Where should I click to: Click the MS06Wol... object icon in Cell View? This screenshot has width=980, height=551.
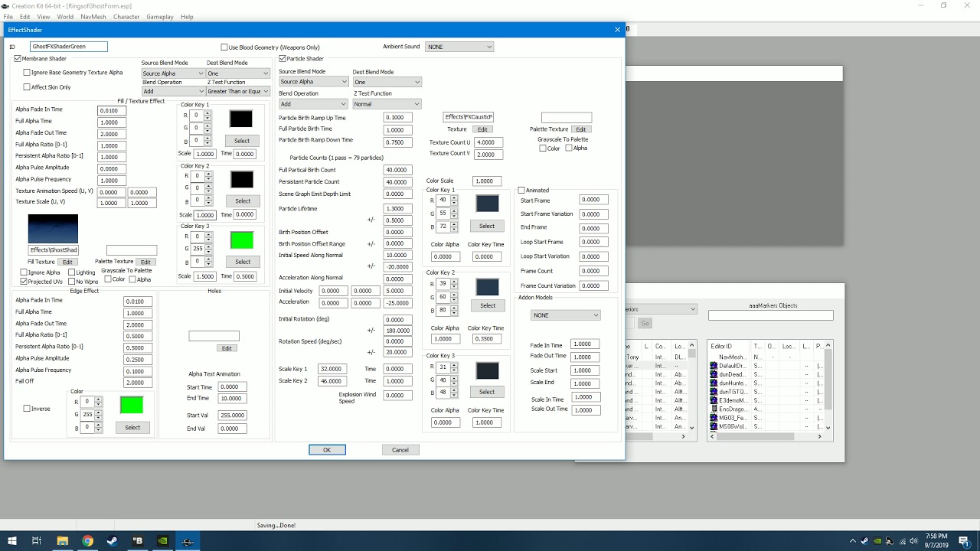(x=714, y=426)
